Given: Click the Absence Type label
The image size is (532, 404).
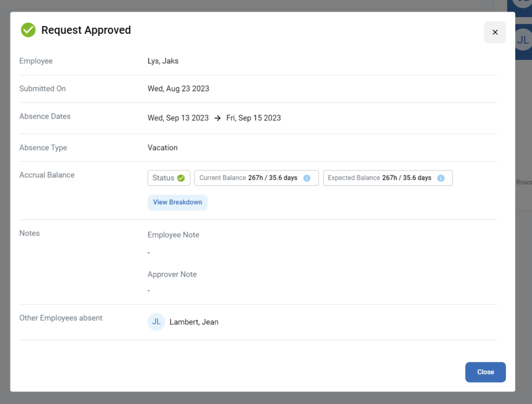Looking at the screenshot, I should click(43, 148).
